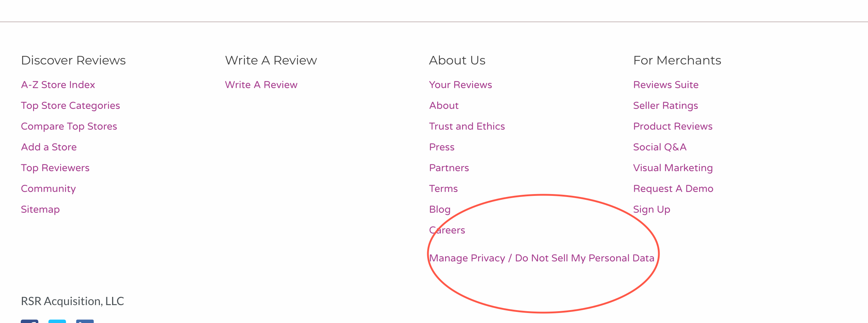Open the Press link
This screenshot has height=323, width=868.
tap(442, 147)
